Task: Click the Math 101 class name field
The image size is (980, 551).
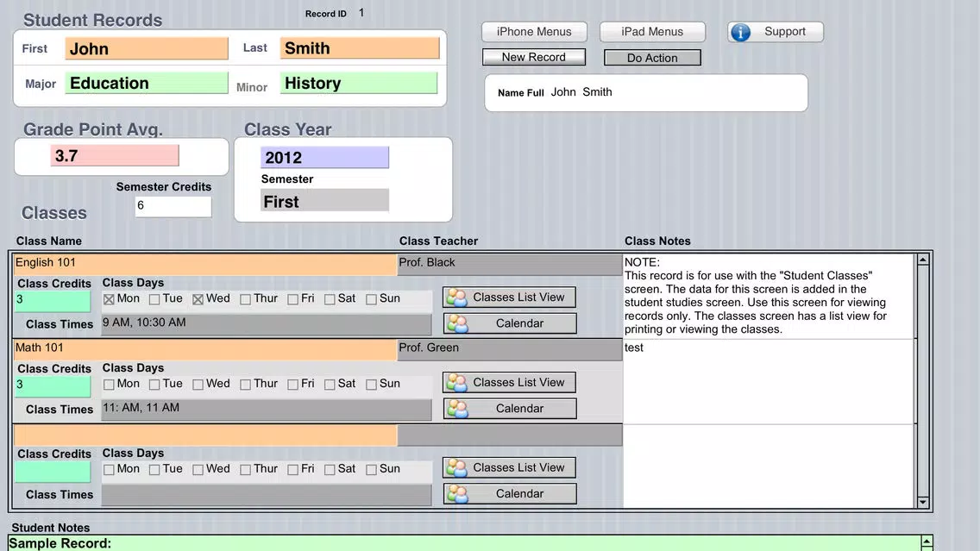Action: tap(205, 348)
